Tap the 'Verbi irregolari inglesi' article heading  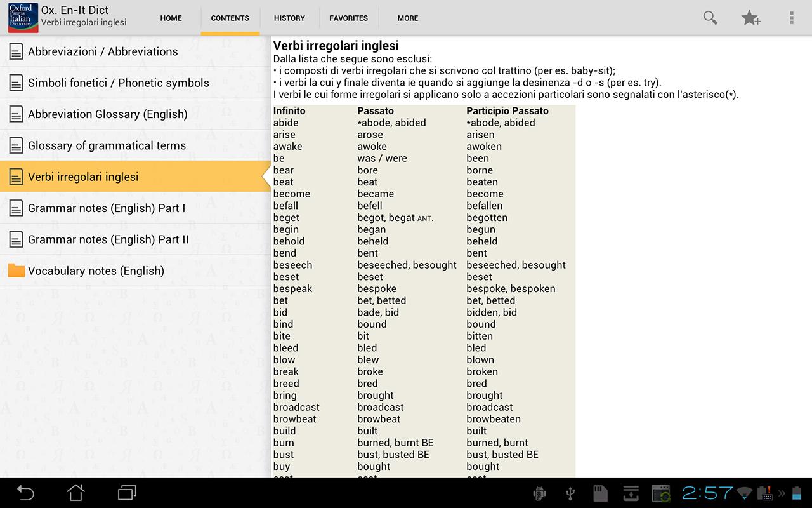[x=336, y=46]
